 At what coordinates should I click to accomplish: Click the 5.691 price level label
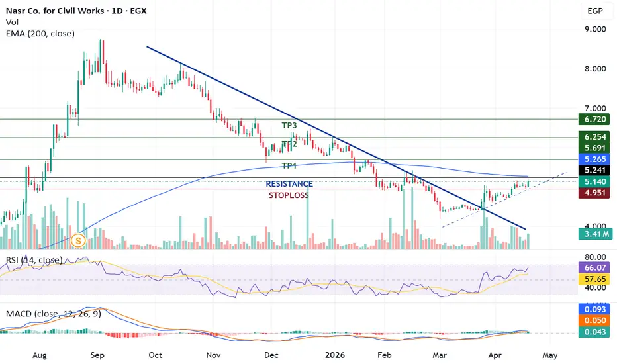pyautogui.click(x=594, y=148)
